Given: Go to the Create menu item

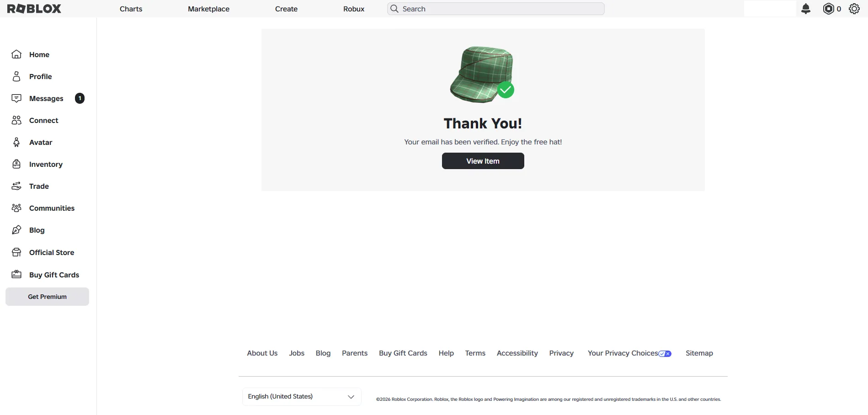Looking at the screenshot, I should click(x=286, y=9).
